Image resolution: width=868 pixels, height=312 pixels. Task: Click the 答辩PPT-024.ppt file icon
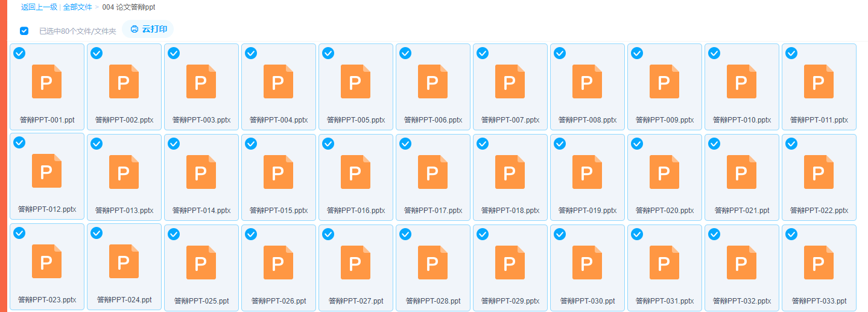(x=124, y=261)
